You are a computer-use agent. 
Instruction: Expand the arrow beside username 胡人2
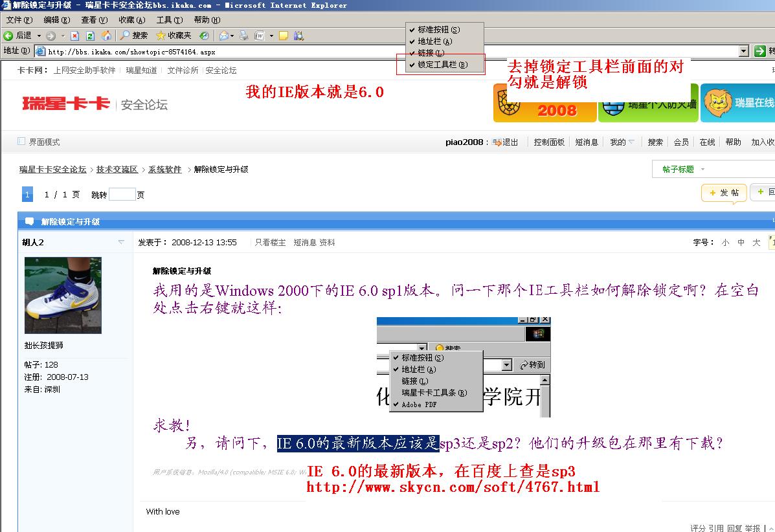click(121, 242)
